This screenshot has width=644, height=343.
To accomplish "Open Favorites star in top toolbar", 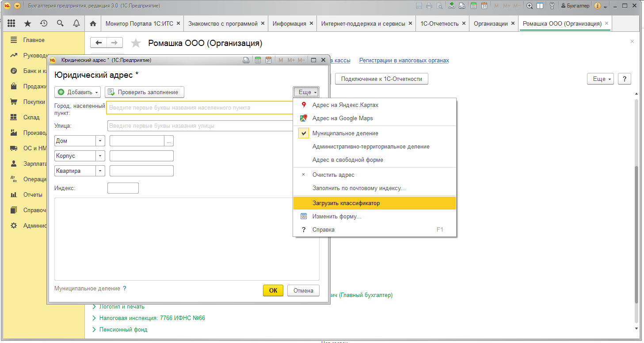I will click(x=27, y=23).
